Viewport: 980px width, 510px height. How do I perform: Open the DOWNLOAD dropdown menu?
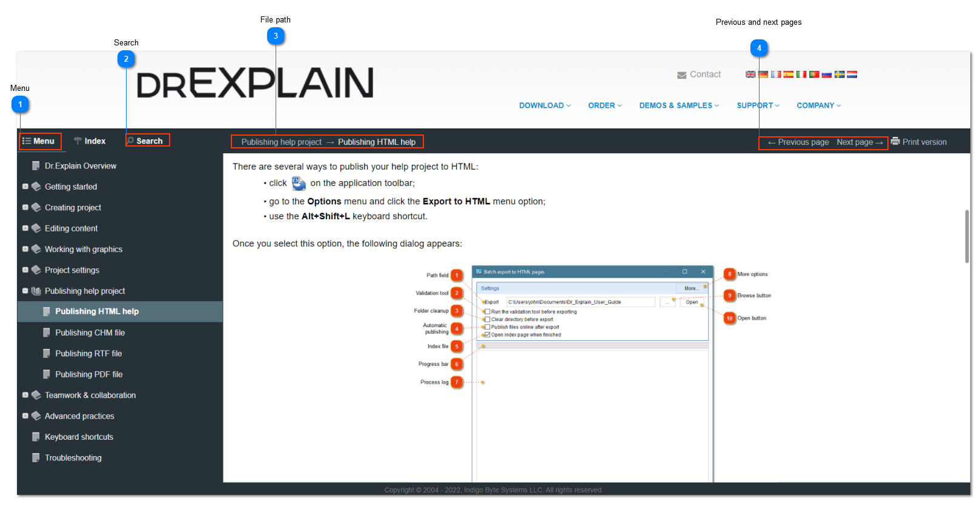point(545,105)
